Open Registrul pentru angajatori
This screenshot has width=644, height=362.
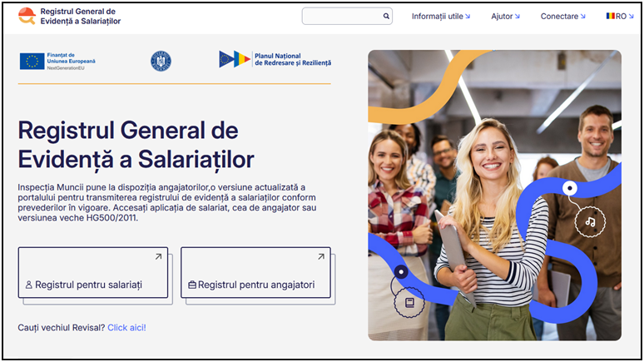[x=255, y=272]
